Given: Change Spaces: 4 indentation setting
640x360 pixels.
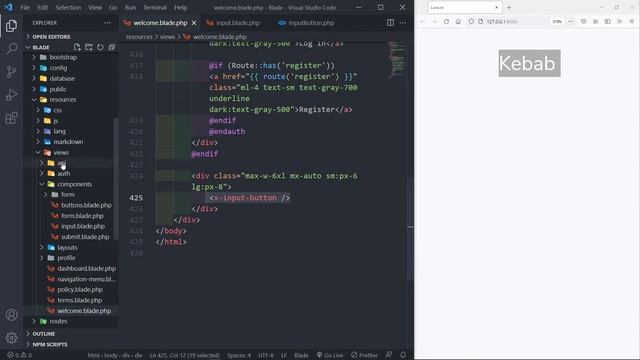Looking at the screenshot, I should [239, 355].
